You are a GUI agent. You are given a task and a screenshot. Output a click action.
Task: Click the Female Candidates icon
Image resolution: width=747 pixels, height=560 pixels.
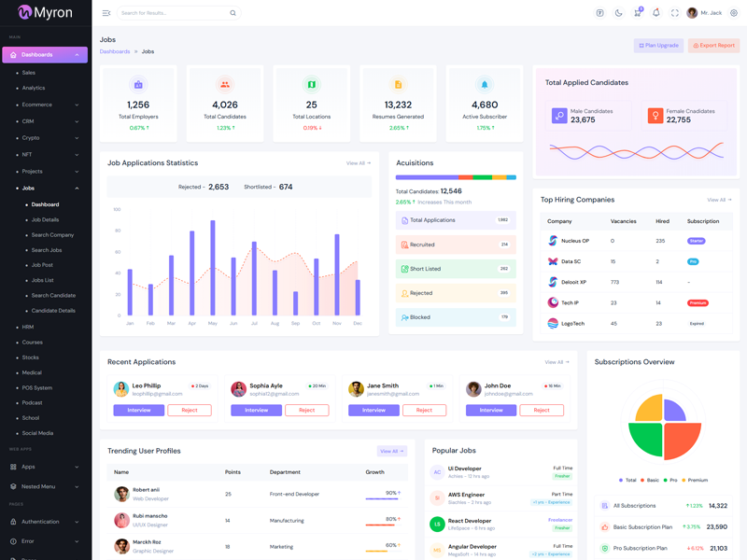tap(655, 116)
